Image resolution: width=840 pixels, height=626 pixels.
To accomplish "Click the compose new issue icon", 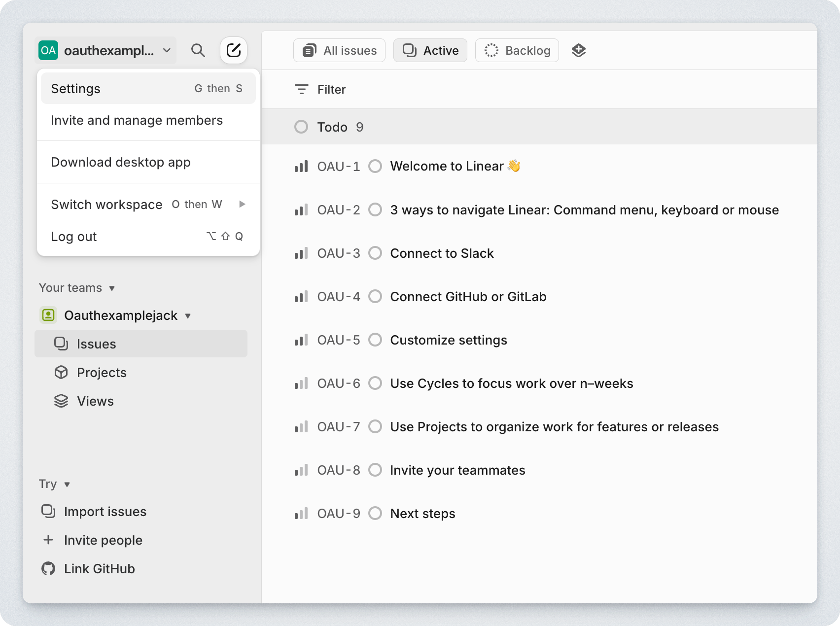I will [x=234, y=50].
